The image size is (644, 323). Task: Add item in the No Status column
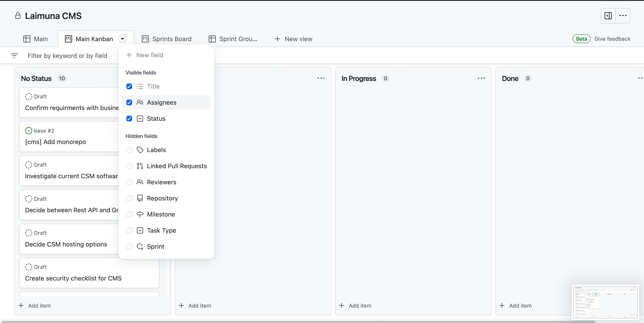point(35,306)
